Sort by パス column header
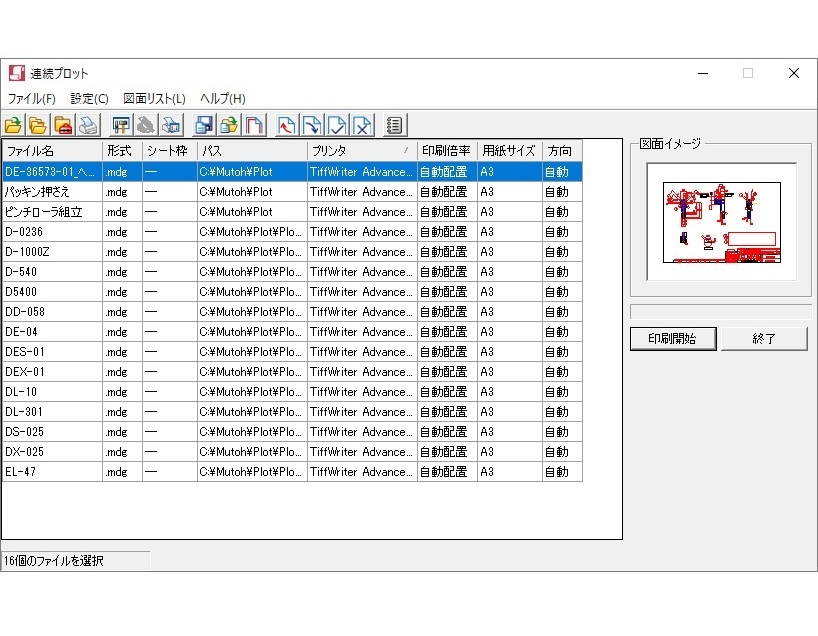 point(252,151)
